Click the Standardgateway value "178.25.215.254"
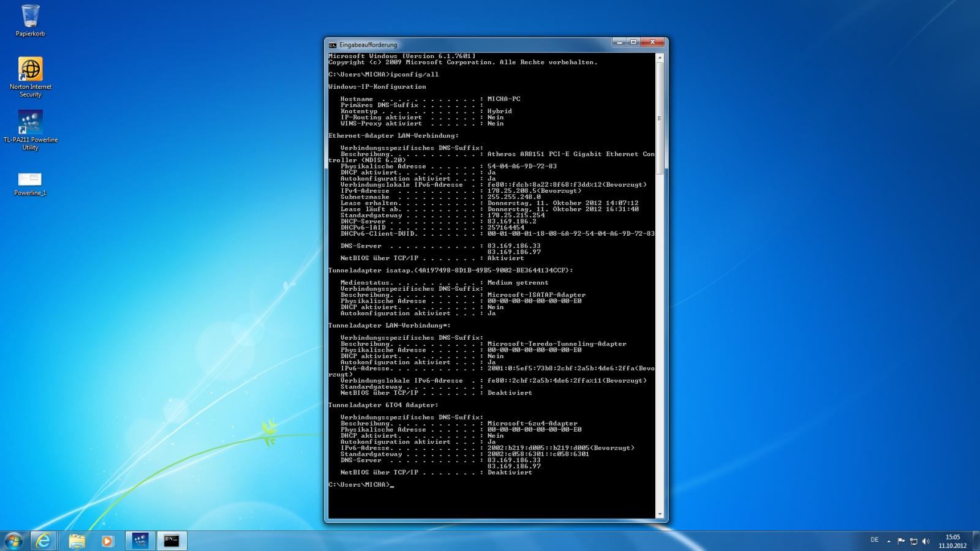This screenshot has height=551, width=980. tap(516, 216)
